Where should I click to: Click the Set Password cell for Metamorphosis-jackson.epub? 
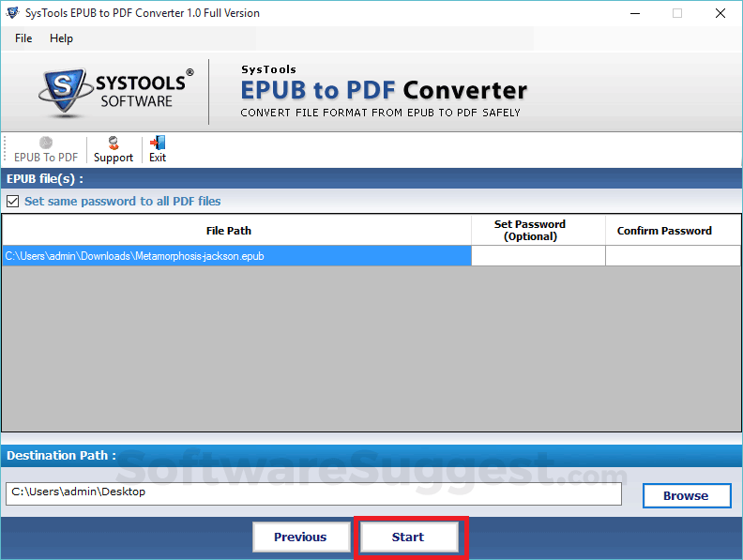[x=538, y=256]
